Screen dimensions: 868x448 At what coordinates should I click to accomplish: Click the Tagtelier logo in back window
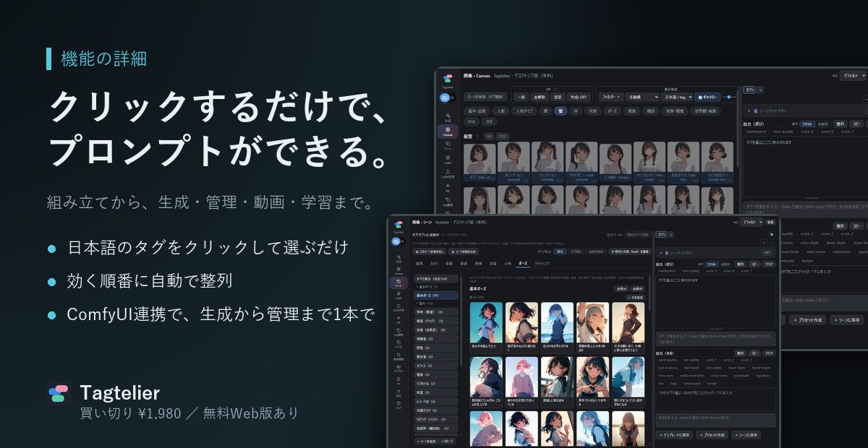[x=448, y=79]
